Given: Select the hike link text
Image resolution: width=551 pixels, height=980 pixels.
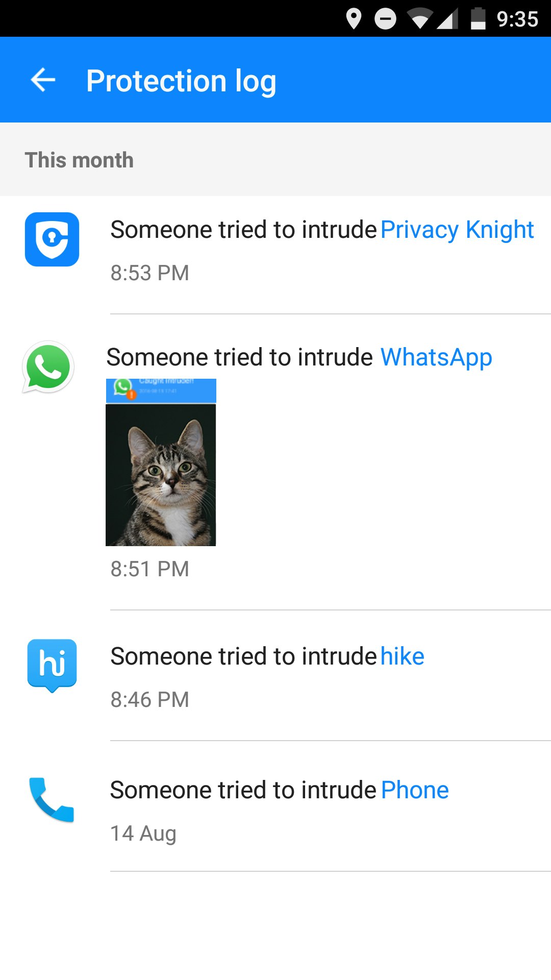Looking at the screenshot, I should coord(403,656).
